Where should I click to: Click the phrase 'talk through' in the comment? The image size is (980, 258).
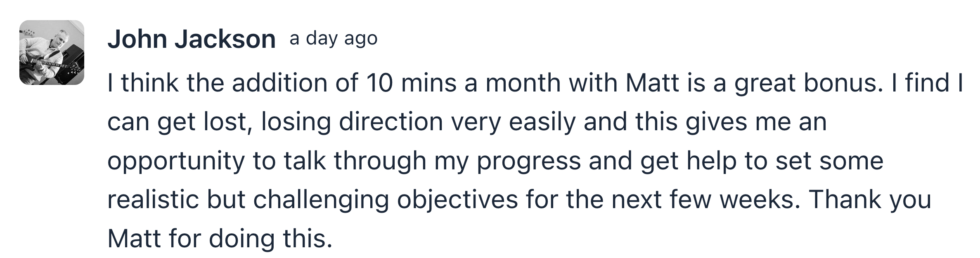[355, 161]
